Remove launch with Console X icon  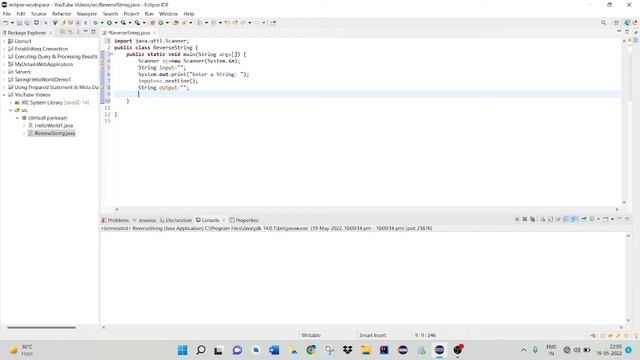(525, 220)
